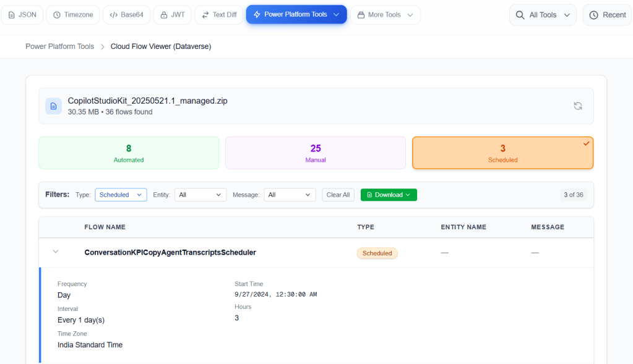Screen dimensions: 633x364
Task: Click the document icon next to CopilotStudioKit file
Action: point(54,106)
